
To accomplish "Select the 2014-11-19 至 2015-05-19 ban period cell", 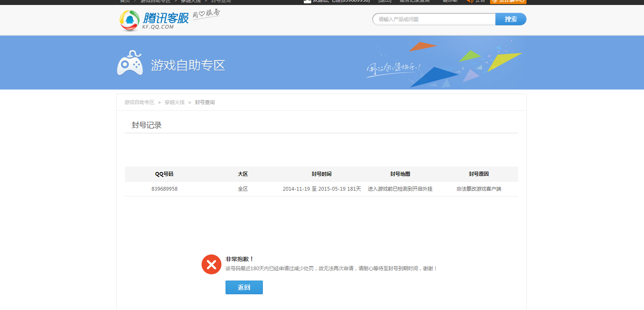I will coord(322,189).
